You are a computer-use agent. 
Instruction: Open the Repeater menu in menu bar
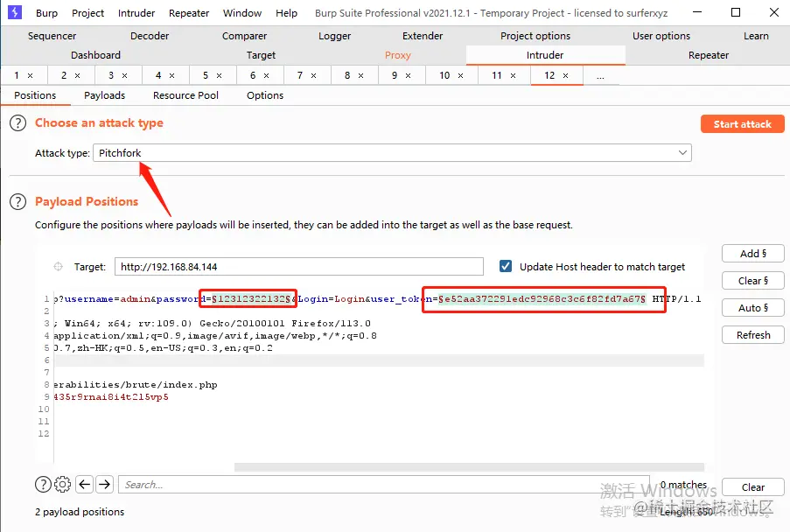pyautogui.click(x=189, y=13)
